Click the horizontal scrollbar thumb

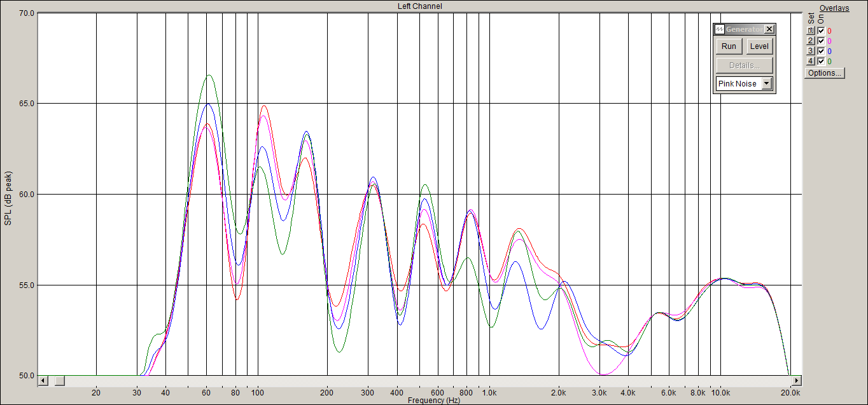pos(59,381)
